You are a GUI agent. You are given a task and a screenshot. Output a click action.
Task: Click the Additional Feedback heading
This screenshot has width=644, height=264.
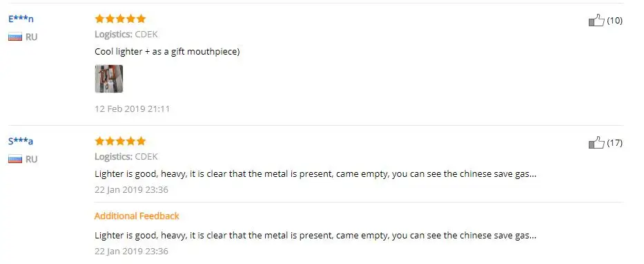[x=137, y=216]
